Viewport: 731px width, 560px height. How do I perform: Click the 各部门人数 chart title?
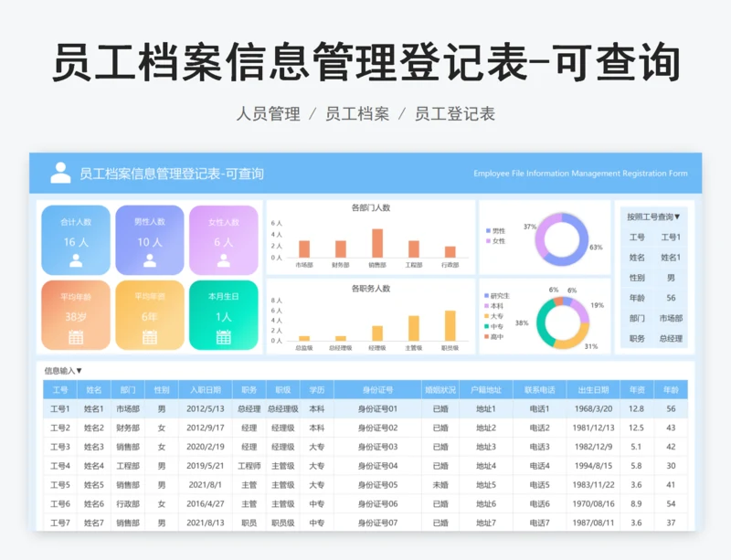tap(371, 208)
